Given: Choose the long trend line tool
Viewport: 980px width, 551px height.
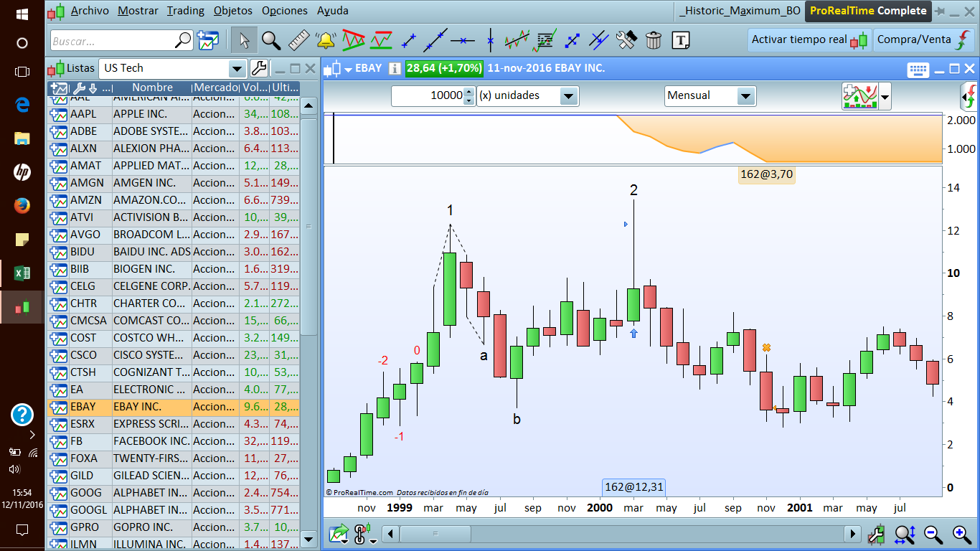Looking at the screenshot, I should pyautogui.click(x=435, y=40).
